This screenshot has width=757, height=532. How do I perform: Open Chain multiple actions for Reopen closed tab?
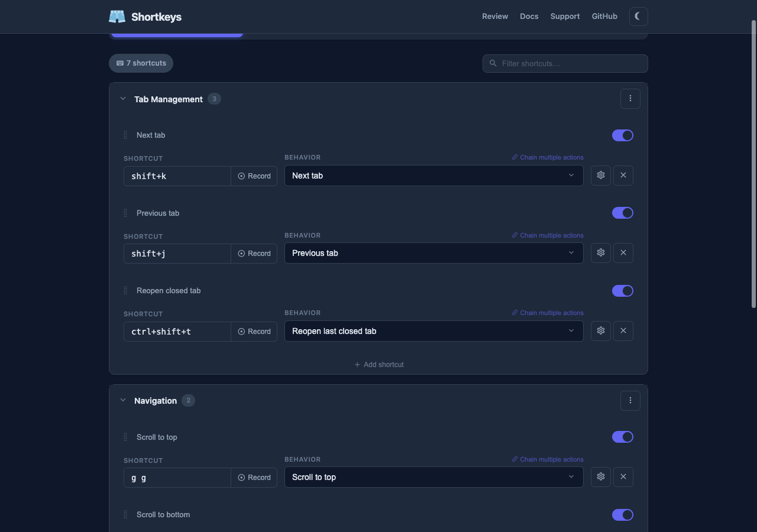tap(547, 313)
